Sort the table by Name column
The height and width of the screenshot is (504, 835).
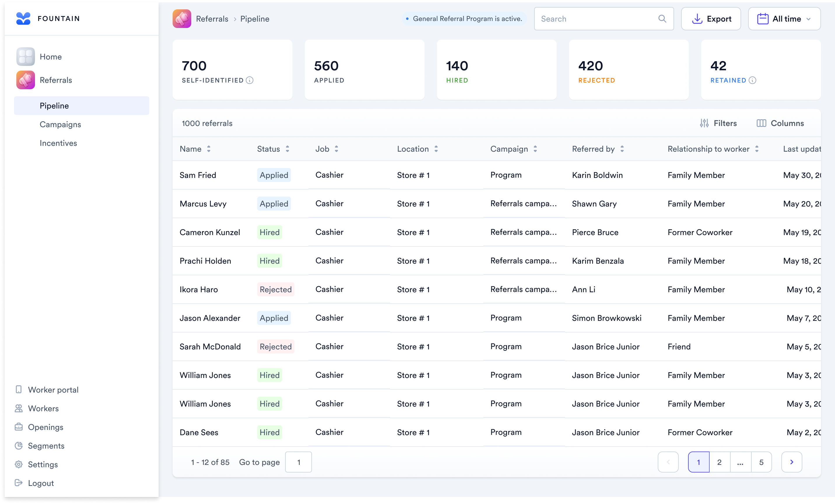209,149
